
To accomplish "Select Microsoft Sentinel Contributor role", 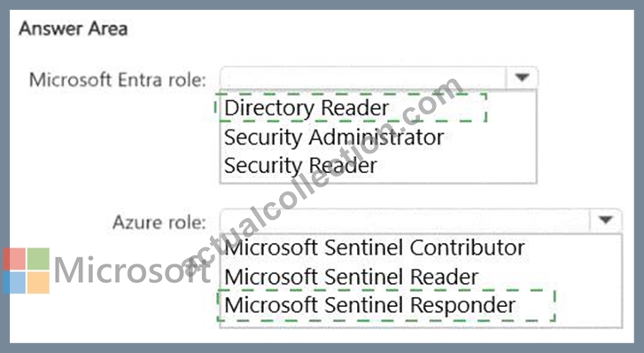I will tap(375, 247).
